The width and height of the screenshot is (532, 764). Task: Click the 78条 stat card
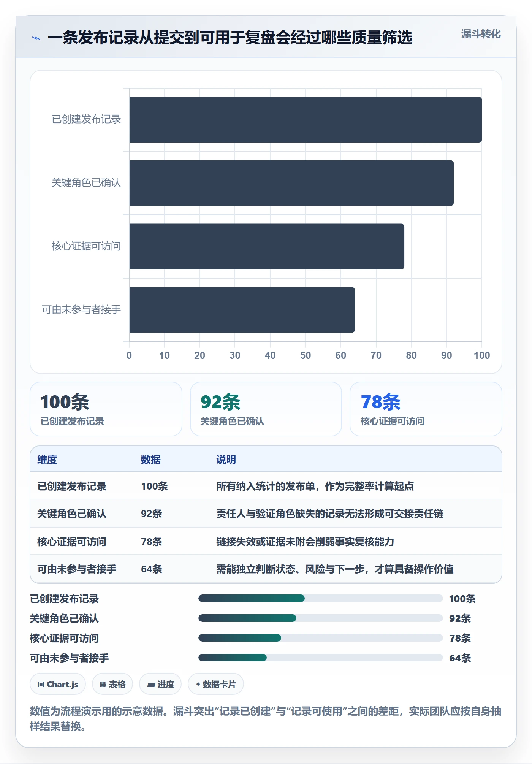[426, 409]
